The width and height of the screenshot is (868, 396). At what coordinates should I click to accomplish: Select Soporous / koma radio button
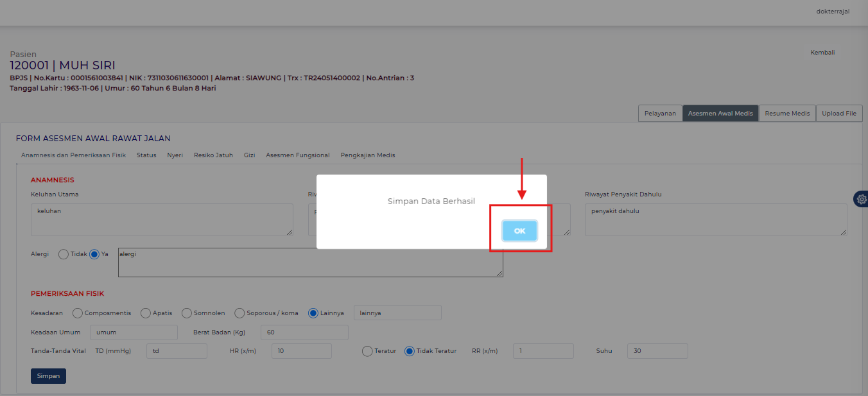click(239, 313)
